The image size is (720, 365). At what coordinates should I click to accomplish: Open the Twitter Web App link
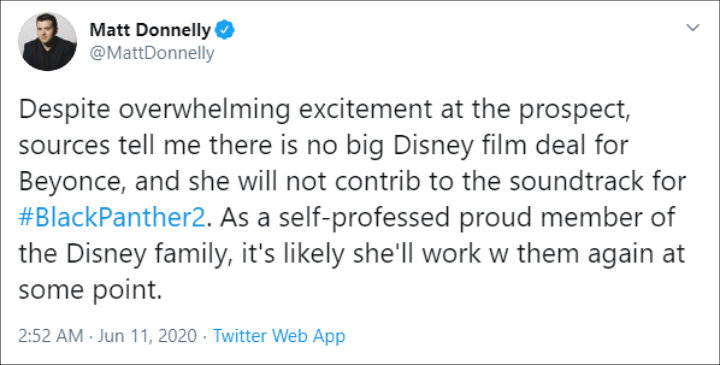coord(279,336)
